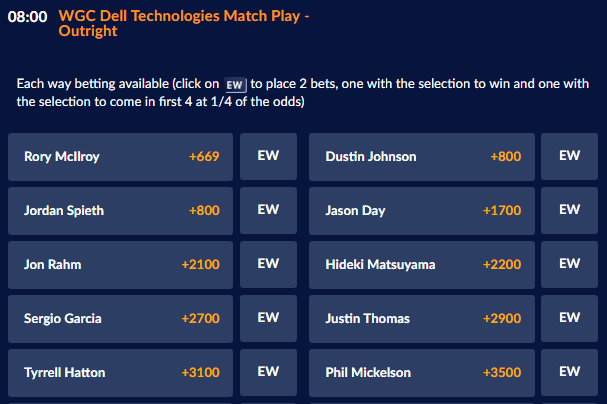Image resolution: width=607 pixels, height=404 pixels.
Task: Select Jon Rahm at +2100
Action: coord(121,264)
